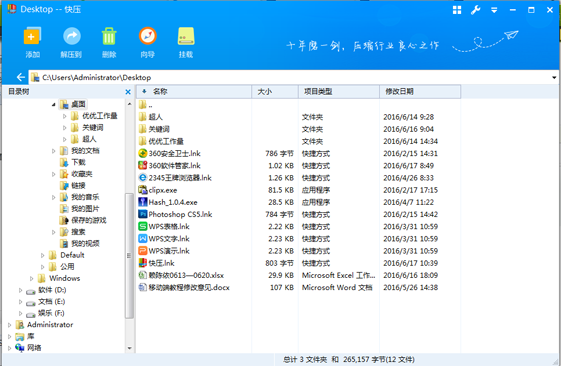This screenshot has width=561, height=366.
Task: Expand the Default tree node
Action: (42, 255)
